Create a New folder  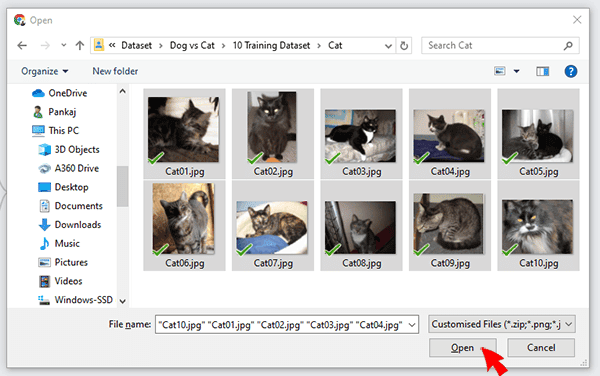tap(115, 71)
